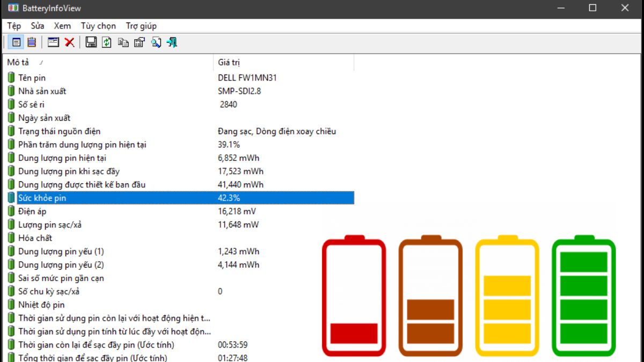The width and height of the screenshot is (644, 362).
Task: Open the Trợ giúp menu
Action: pos(141,26)
